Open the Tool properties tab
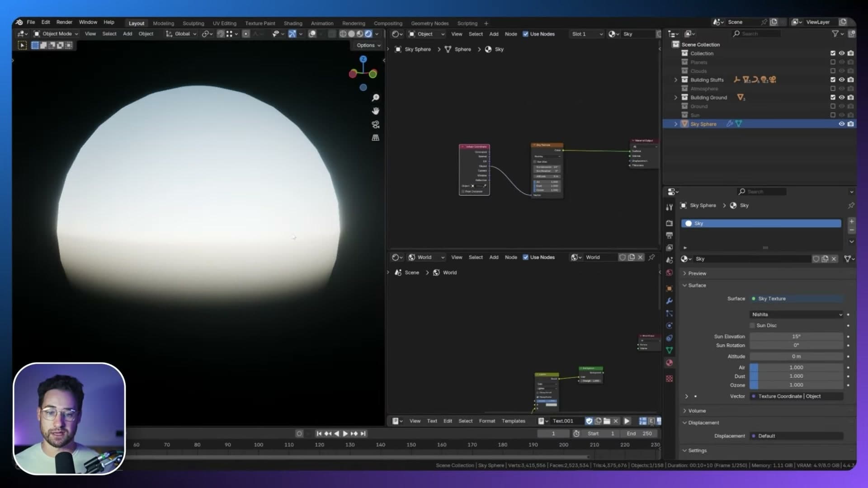This screenshot has height=488, width=868. (x=670, y=207)
